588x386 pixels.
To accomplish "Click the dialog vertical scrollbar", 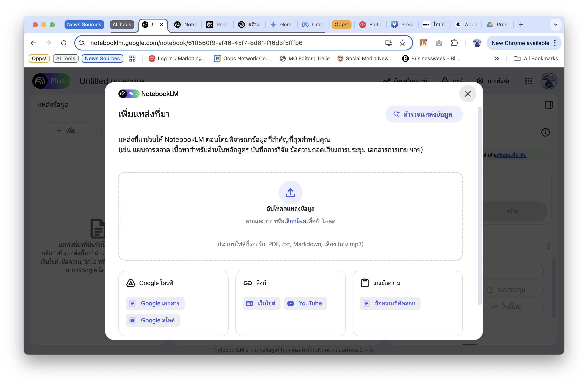I will [x=479, y=206].
